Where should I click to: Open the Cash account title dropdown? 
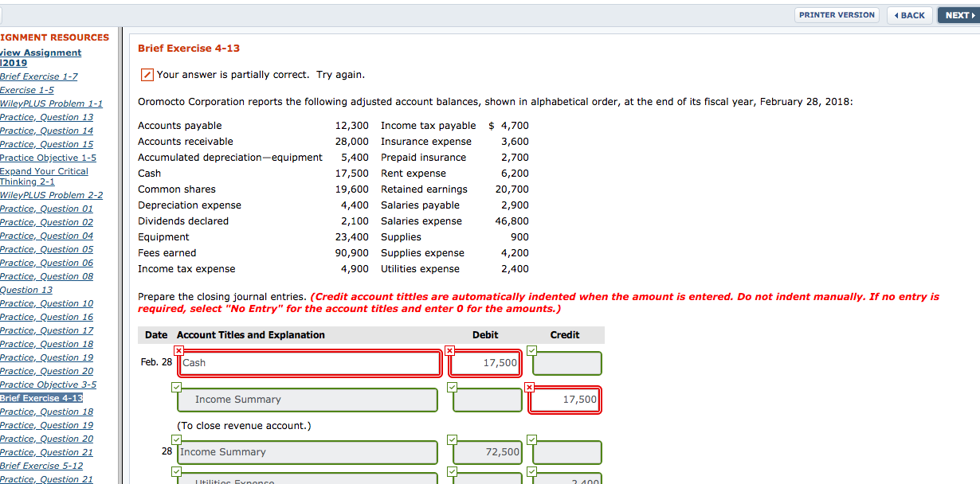[309, 362]
